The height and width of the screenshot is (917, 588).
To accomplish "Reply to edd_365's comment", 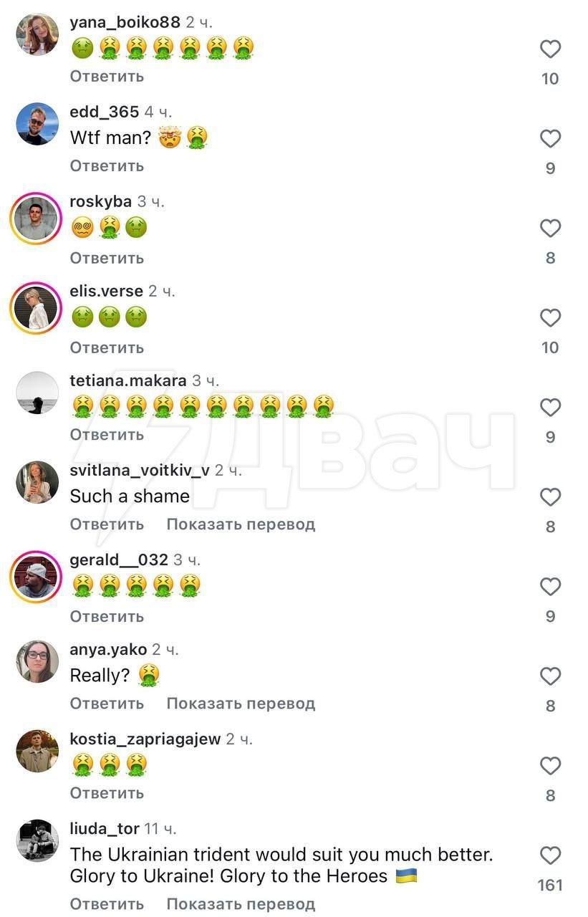I will (x=107, y=165).
